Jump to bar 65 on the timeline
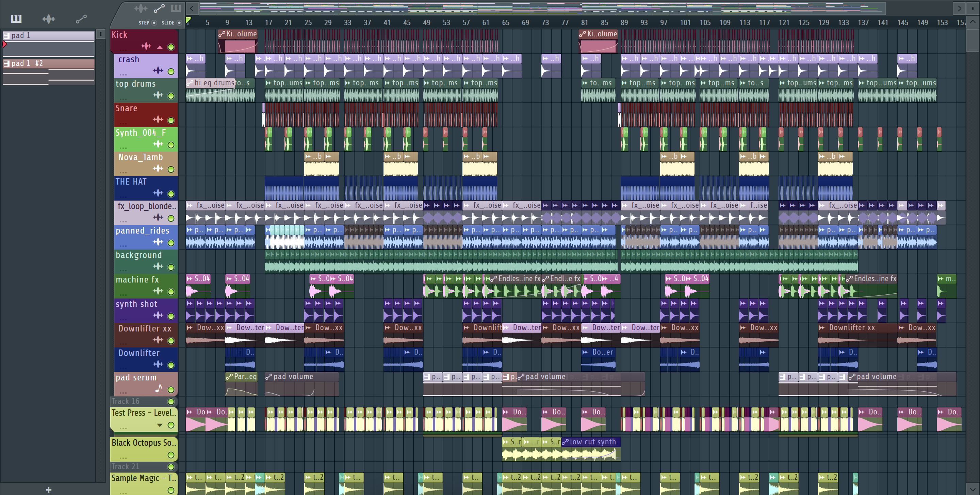 506,22
